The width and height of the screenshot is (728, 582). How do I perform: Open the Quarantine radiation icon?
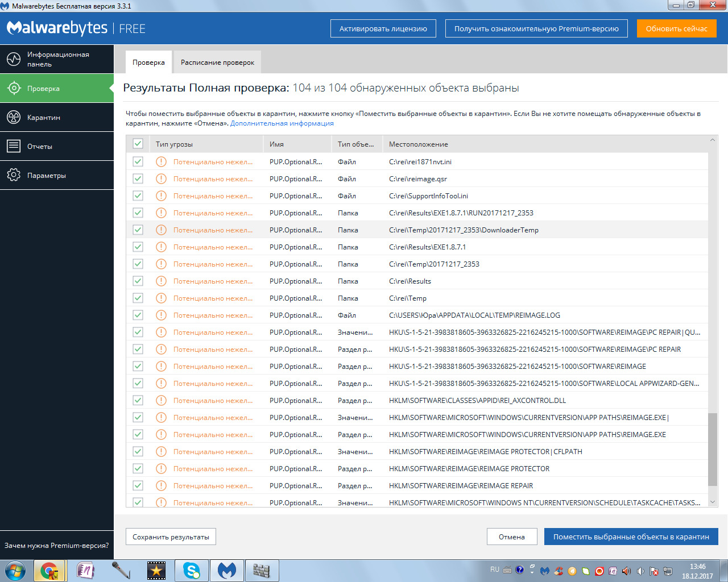click(x=14, y=117)
